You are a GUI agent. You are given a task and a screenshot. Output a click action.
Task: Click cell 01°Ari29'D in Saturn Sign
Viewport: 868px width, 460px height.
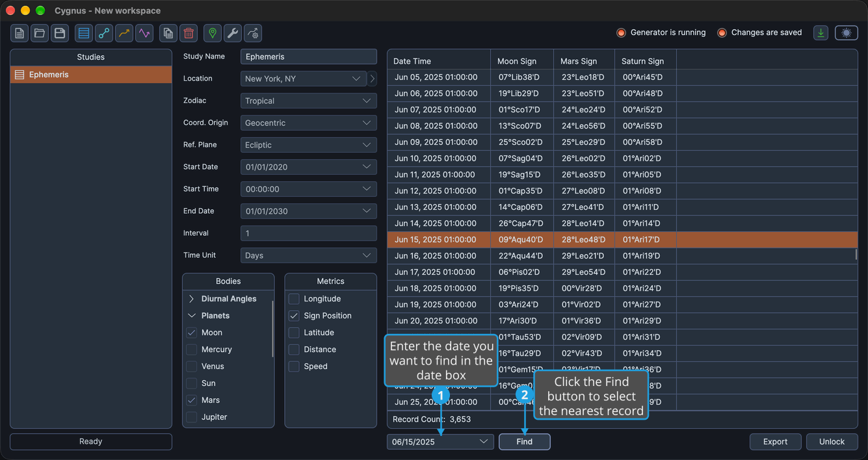pos(646,321)
